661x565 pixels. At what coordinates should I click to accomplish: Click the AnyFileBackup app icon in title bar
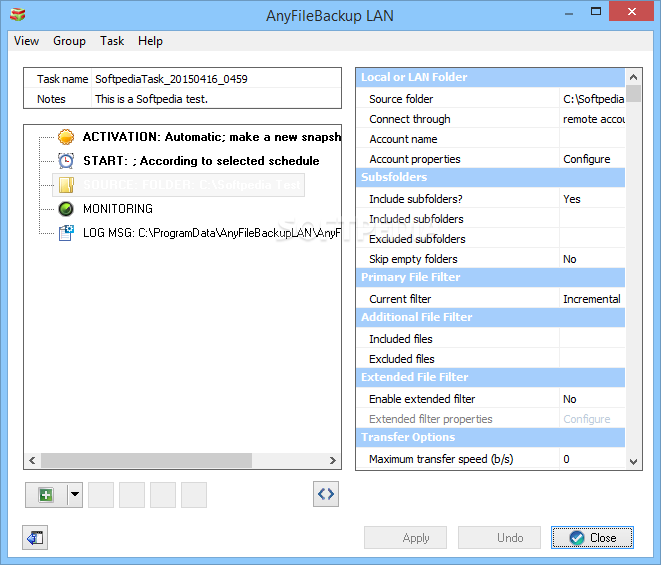pos(18,15)
